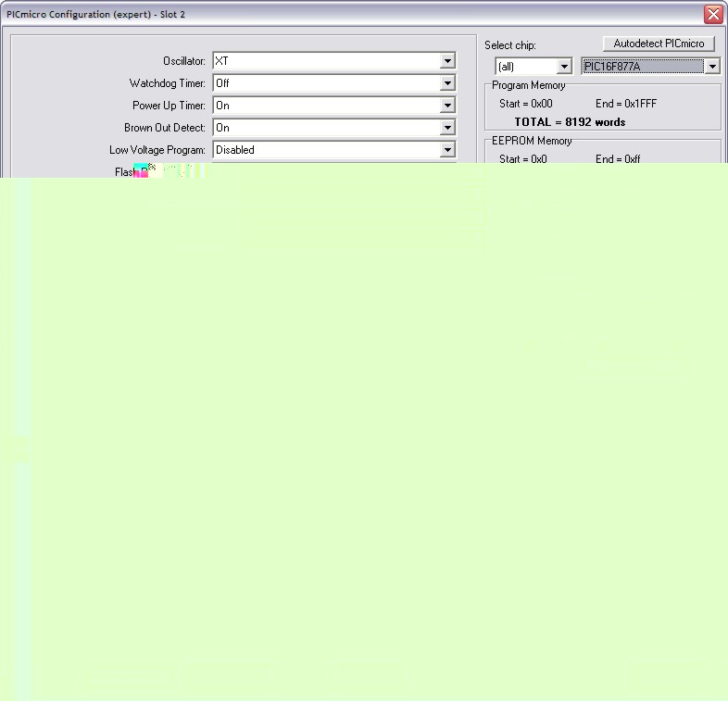Click the Brown Out Detect: label
728x701 pixels.
(x=164, y=128)
